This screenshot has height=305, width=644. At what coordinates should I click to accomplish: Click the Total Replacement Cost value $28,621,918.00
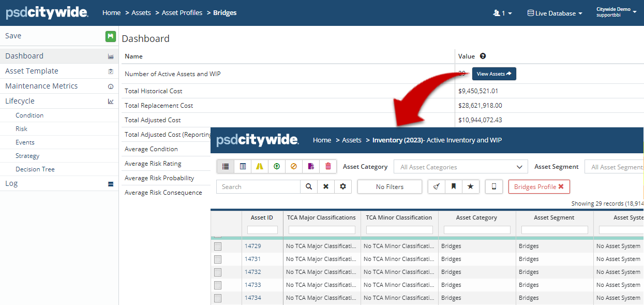480,106
